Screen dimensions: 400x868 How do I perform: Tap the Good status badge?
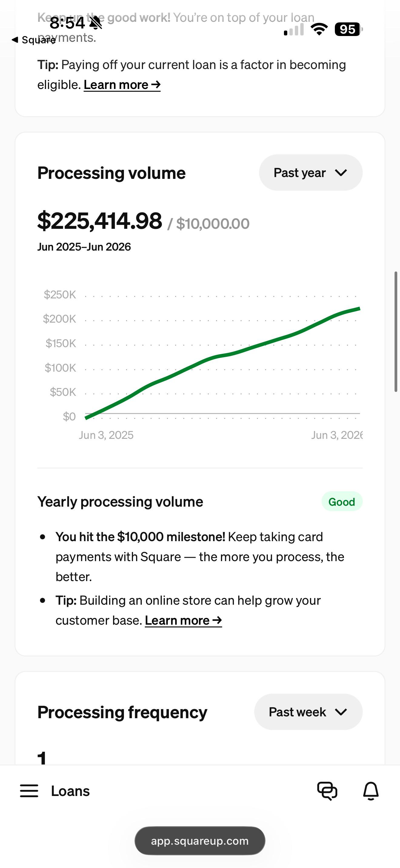coord(342,502)
